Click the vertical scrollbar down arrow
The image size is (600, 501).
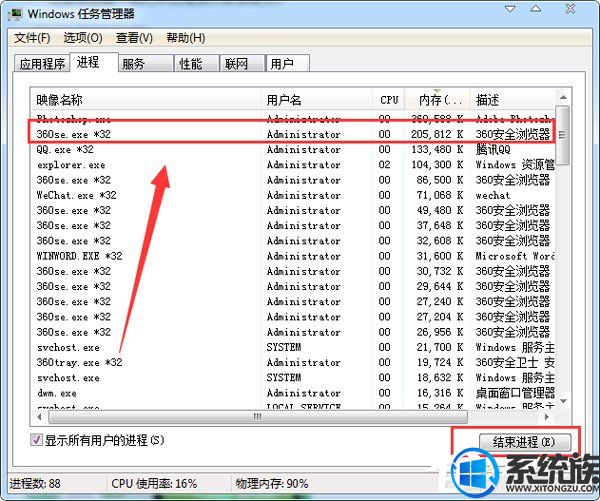click(563, 401)
